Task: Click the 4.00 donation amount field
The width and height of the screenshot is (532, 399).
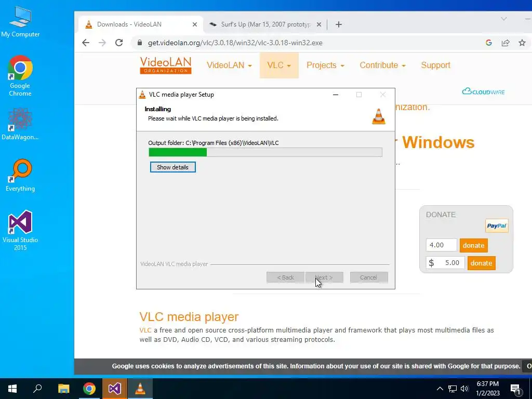Action: tap(442, 245)
